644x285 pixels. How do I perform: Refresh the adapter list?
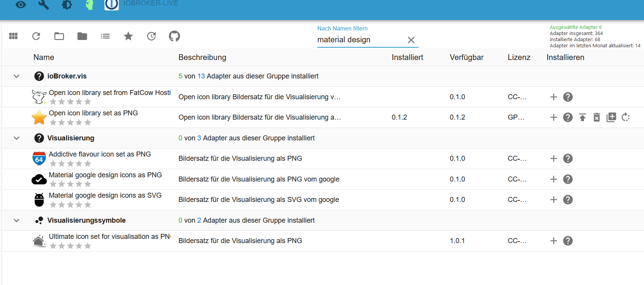36,36
